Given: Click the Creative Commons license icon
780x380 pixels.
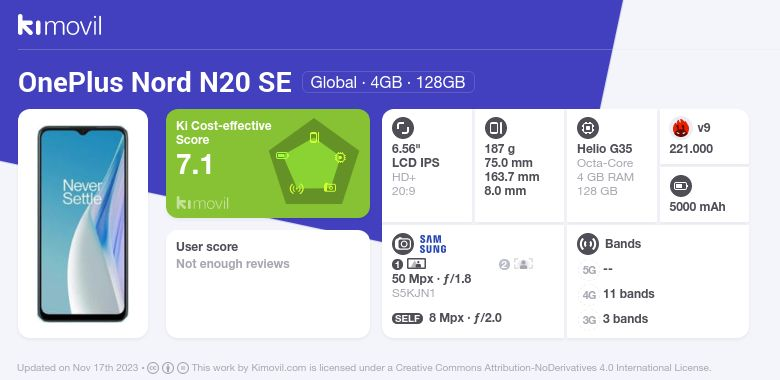Looking at the screenshot, I should 153,368.
